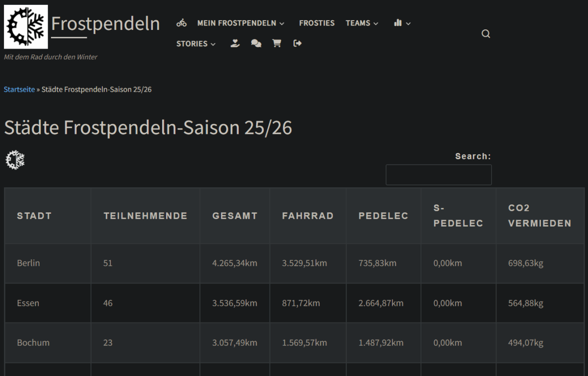Click into the Search input field

pos(438,174)
